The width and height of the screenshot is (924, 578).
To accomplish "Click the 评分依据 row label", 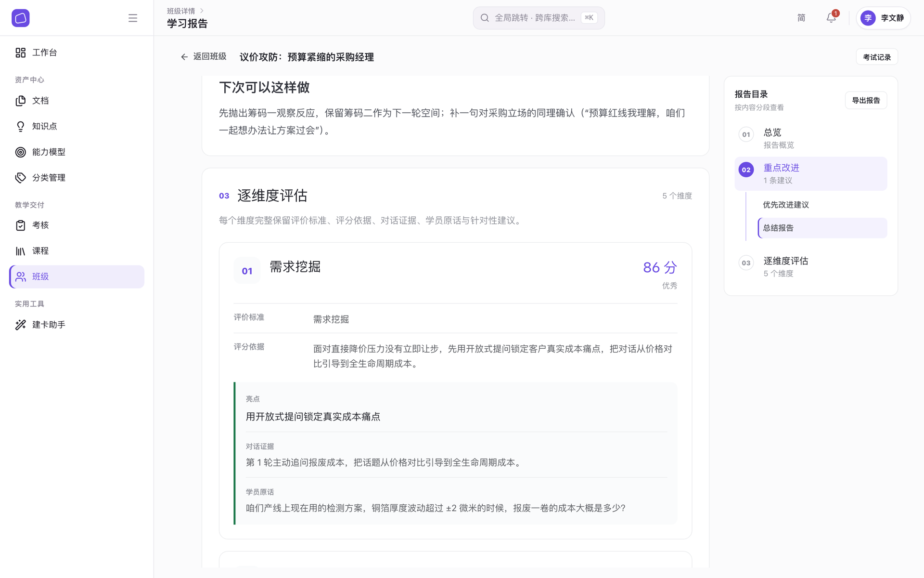I will pyautogui.click(x=249, y=347).
